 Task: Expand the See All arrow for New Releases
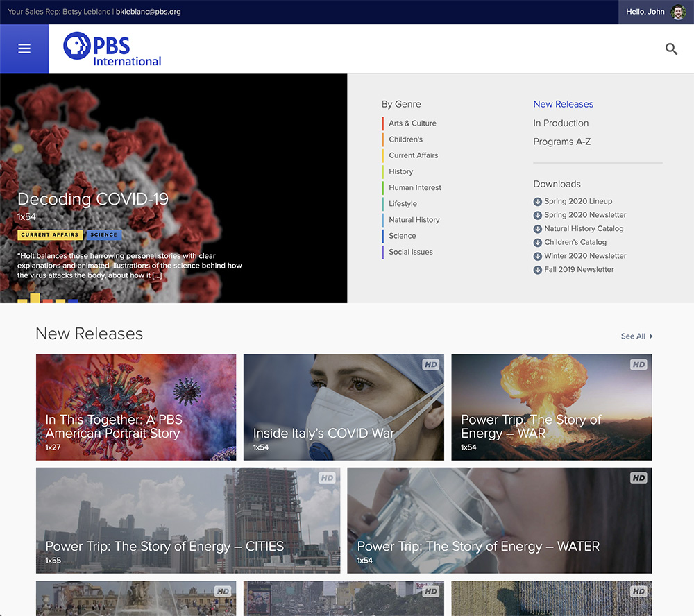tap(651, 336)
